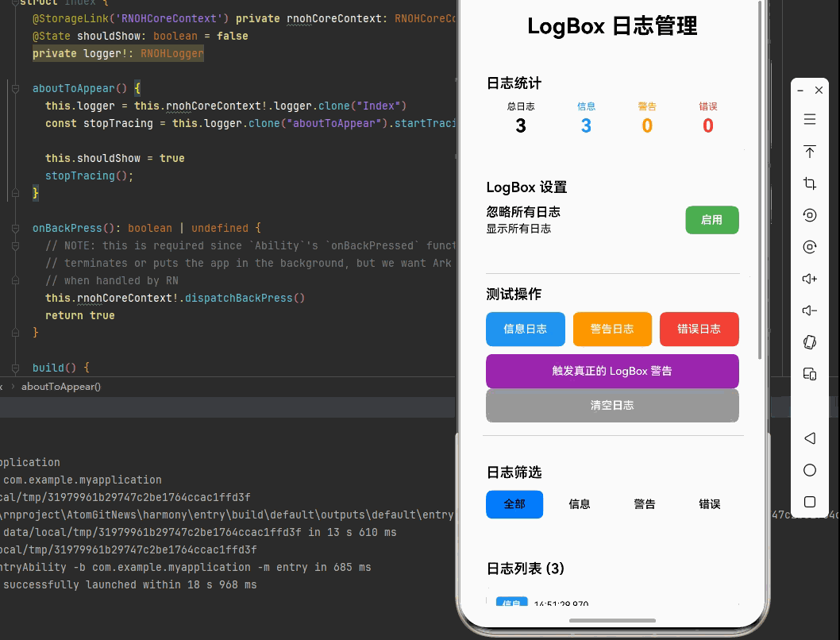The image size is (840, 640).
Task: Capture a screenshot of the emulator
Action: point(810,183)
